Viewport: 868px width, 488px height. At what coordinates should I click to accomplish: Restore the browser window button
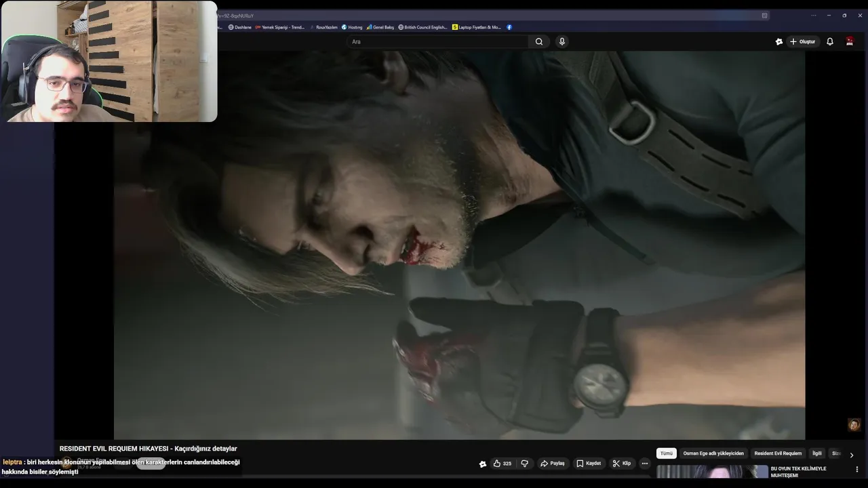coord(844,15)
